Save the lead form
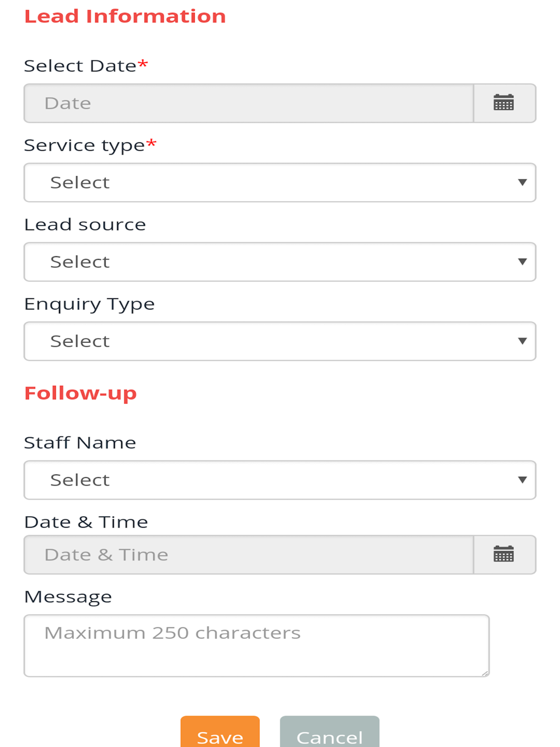The image size is (560, 747). [x=220, y=734]
